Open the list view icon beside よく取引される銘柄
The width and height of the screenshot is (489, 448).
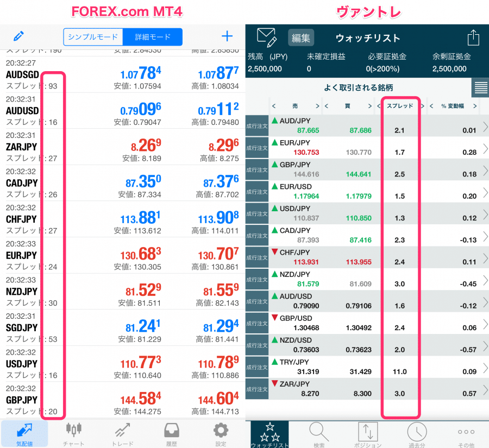pyautogui.click(x=481, y=87)
